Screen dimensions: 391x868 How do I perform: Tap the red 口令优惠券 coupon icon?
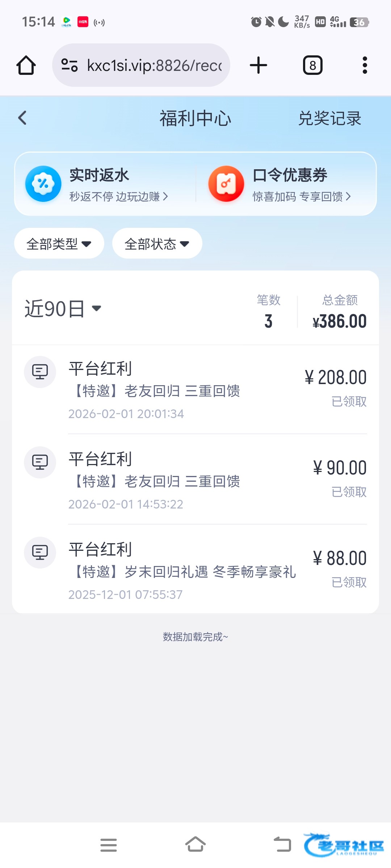point(226,184)
